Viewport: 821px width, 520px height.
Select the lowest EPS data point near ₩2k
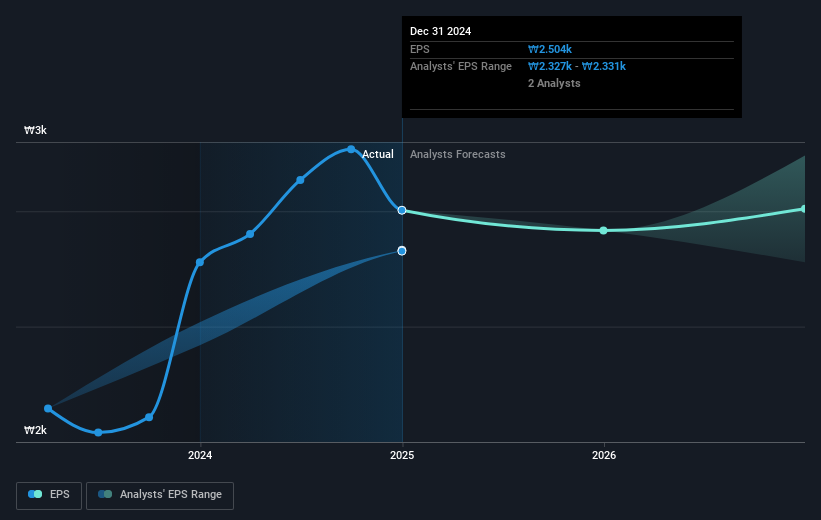click(98, 433)
